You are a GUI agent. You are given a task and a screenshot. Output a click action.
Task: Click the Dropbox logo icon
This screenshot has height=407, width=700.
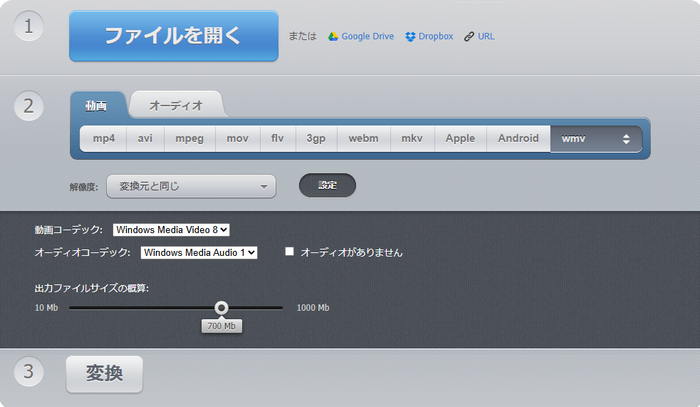pyautogui.click(x=410, y=37)
